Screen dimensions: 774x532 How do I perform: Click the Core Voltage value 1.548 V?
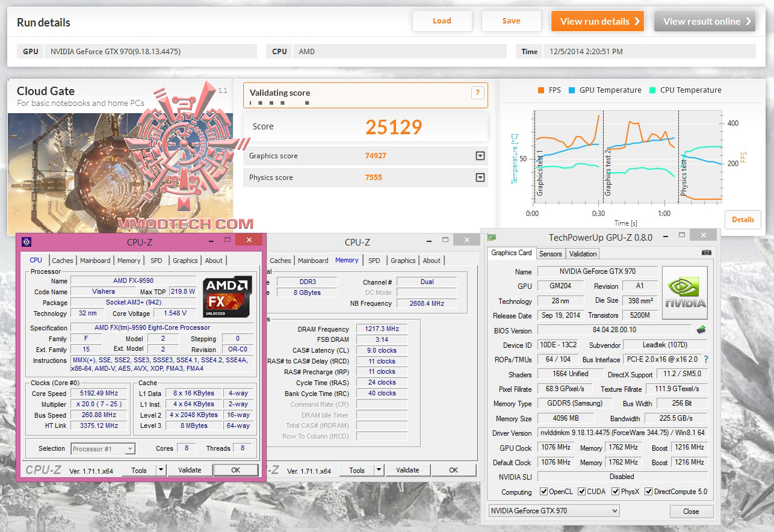coord(175,313)
